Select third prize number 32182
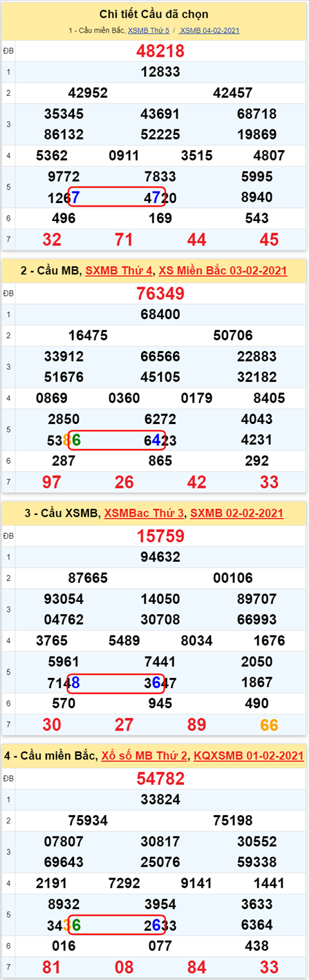 (257, 377)
